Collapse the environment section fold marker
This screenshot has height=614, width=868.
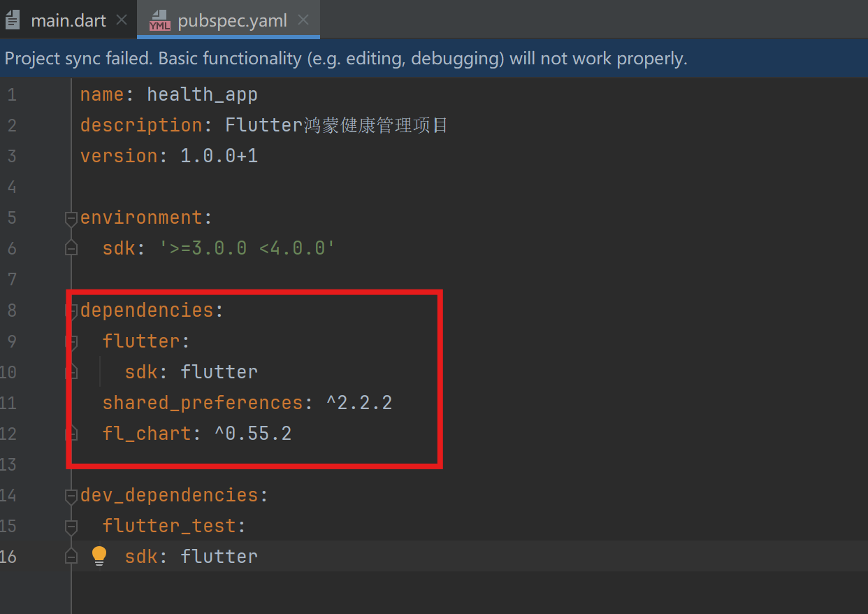(71, 218)
